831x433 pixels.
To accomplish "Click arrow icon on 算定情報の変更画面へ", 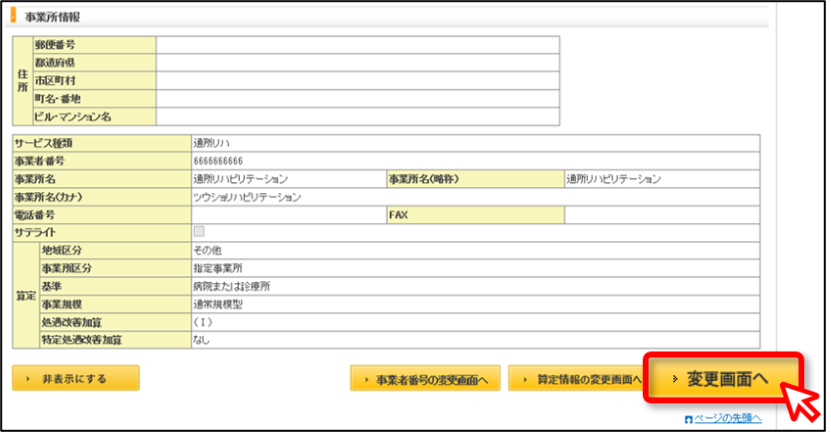I will pyautogui.click(x=525, y=379).
